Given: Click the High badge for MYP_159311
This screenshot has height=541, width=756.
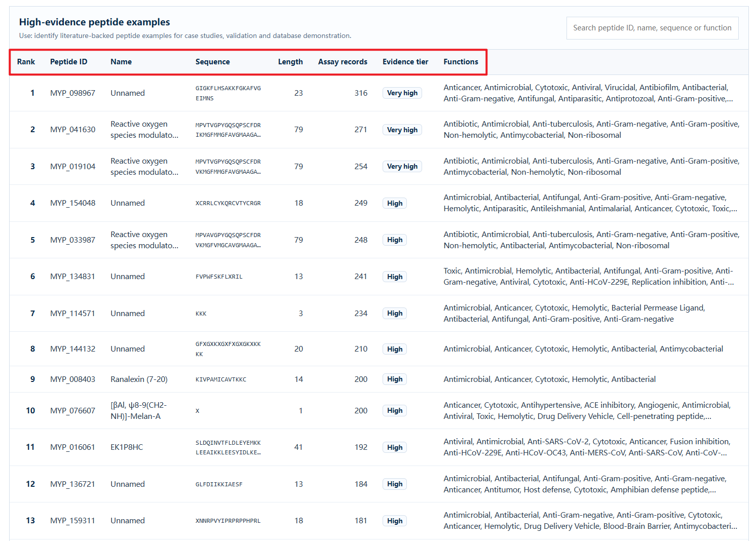Looking at the screenshot, I should point(395,521).
